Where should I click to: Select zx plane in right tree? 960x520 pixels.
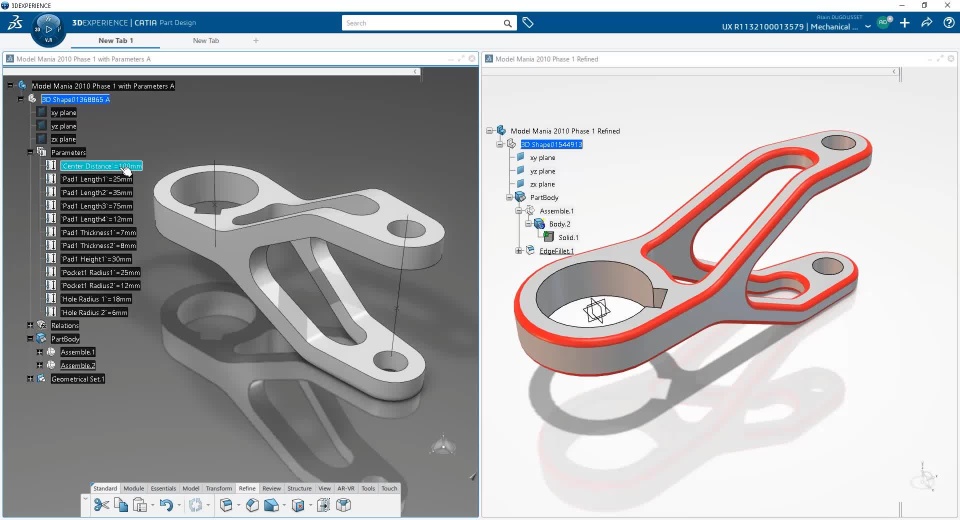542,184
